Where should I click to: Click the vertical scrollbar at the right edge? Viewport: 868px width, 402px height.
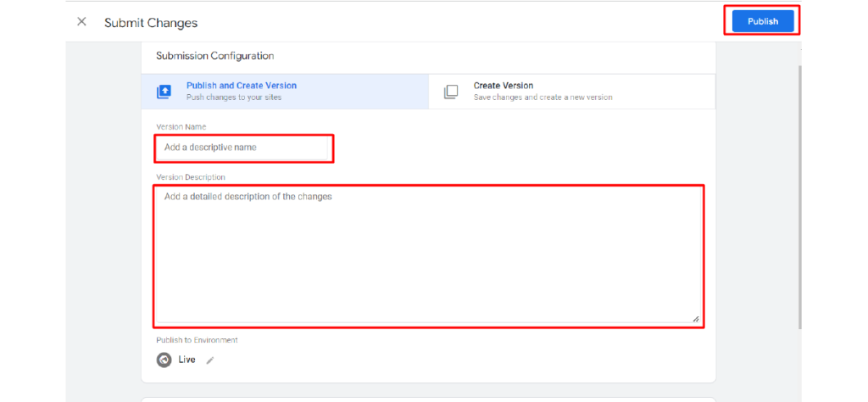point(799,197)
